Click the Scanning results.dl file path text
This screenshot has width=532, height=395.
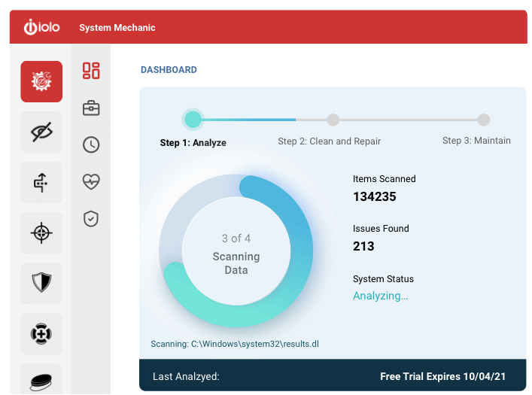pos(235,344)
